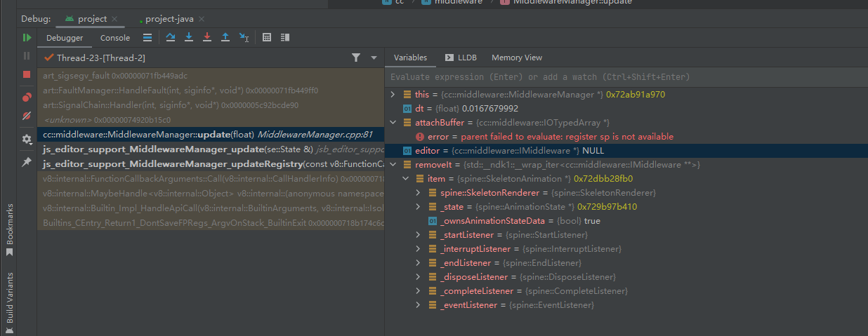Screen dimensions: 868x336
Task: Collapse the attachBuffer variable node
Action: pos(393,122)
